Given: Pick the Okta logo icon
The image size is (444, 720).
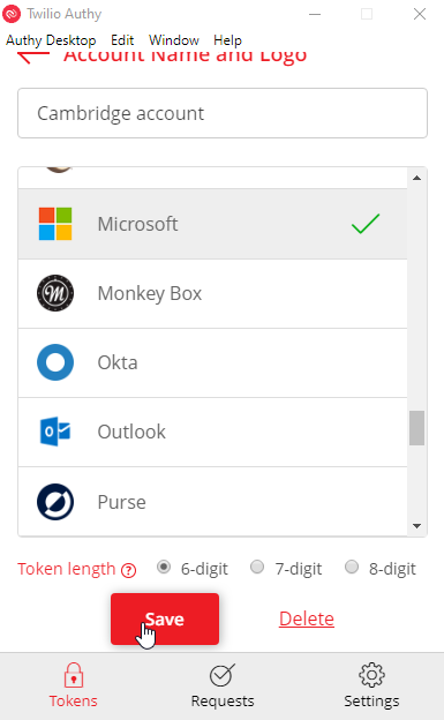Looking at the screenshot, I should [x=55, y=362].
